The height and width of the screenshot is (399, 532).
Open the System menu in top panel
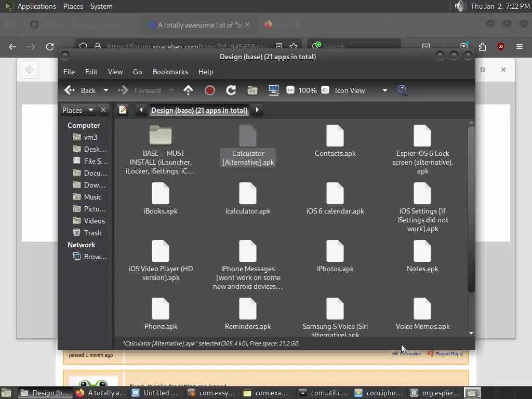[x=101, y=6]
